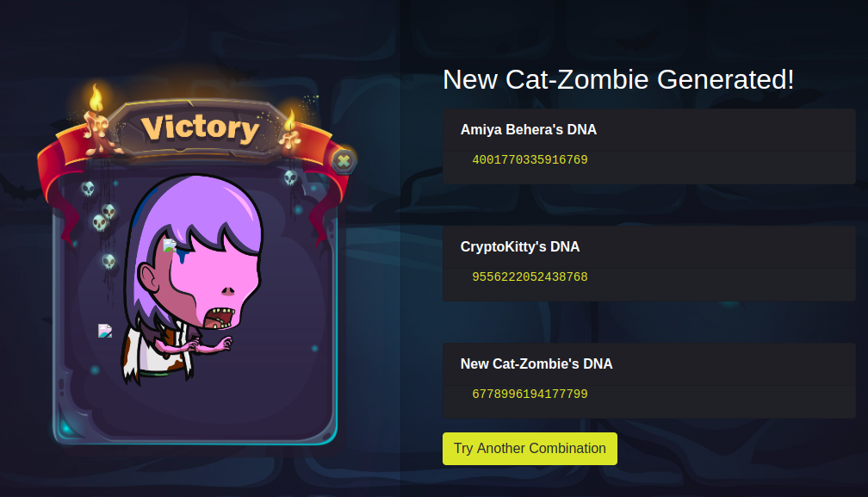The height and width of the screenshot is (497, 868).
Task: Click the broken image icon beside zombie's shirt
Action: (x=105, y=331)
